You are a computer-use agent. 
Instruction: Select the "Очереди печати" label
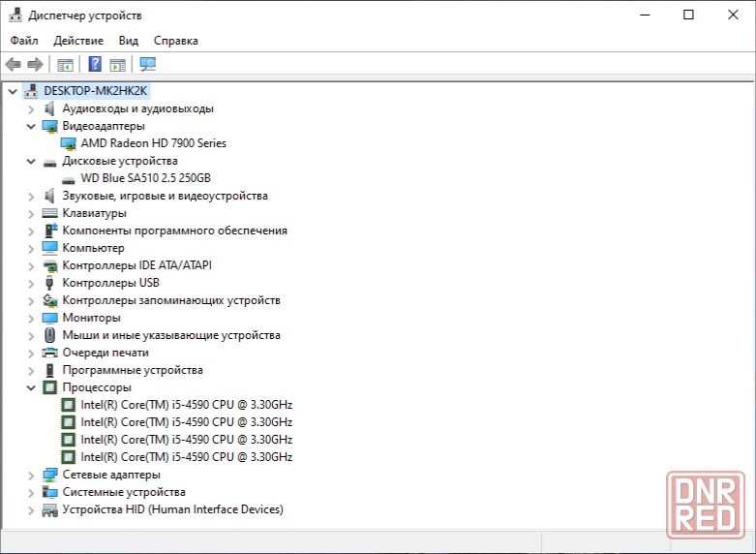pyautogui.click(x=106, y=353)
